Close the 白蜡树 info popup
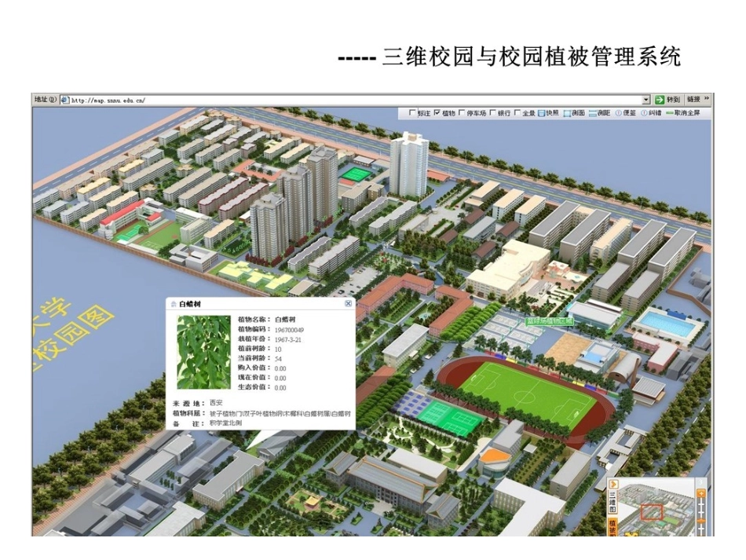The width and height of the screenshot is (746, 560). (x=348, y=303)
